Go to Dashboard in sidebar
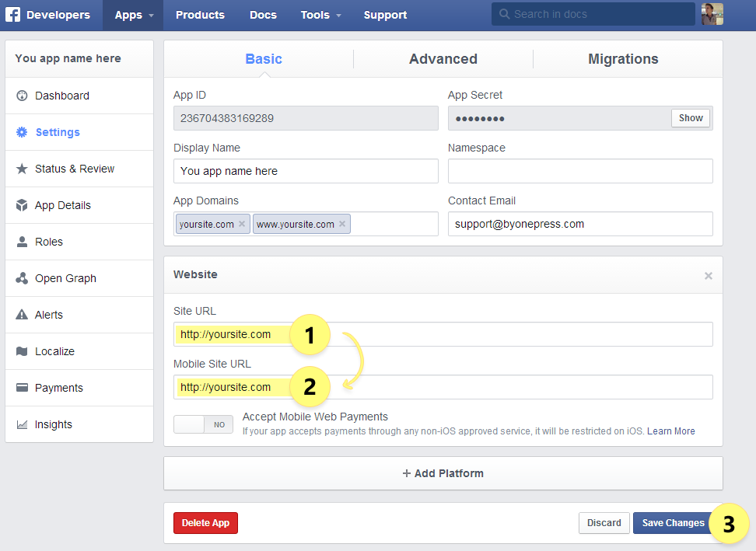The width and height of the screenshot is (756, 551). point(79,96)
